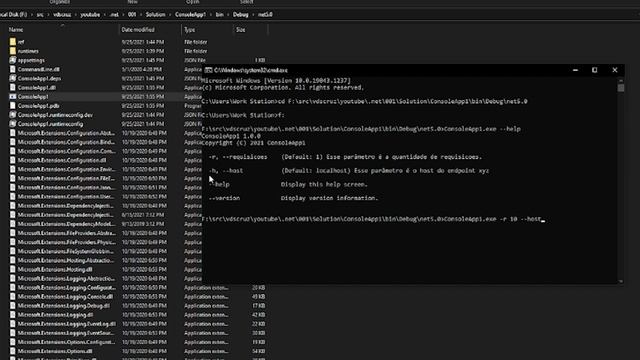
Task: Click the appsettings JSON file icon
Action: (x=13, y=60)
